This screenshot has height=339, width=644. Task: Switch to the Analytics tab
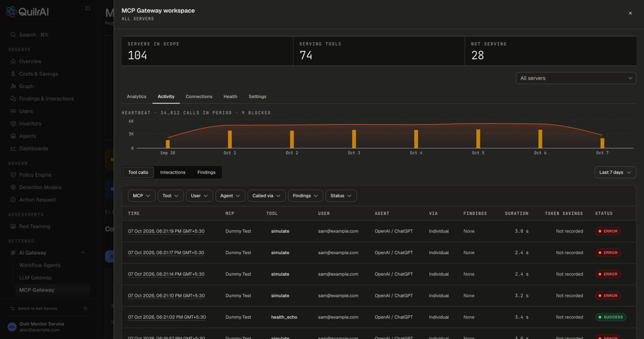click(x=137, y=96)
